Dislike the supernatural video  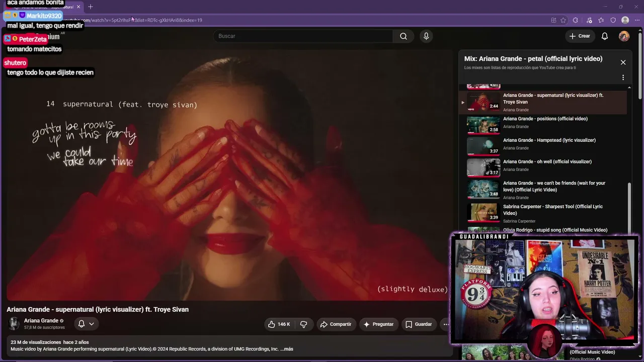coord(304,324)
